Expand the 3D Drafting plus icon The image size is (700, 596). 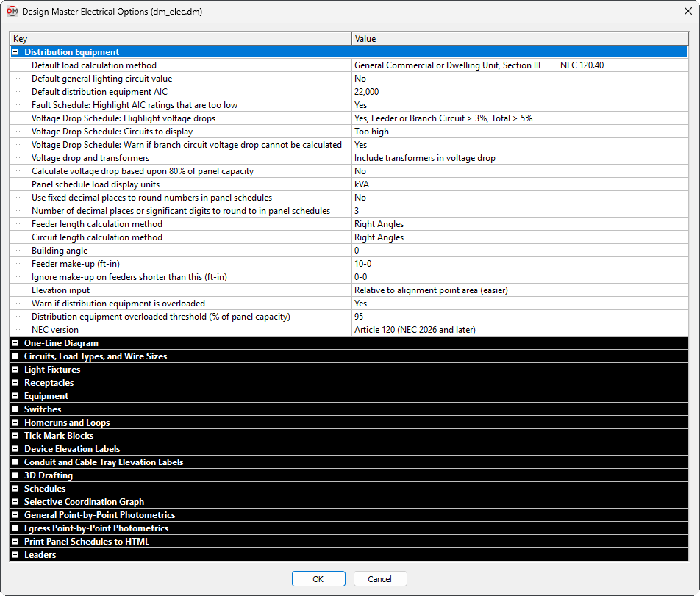[x=15, y=475]
